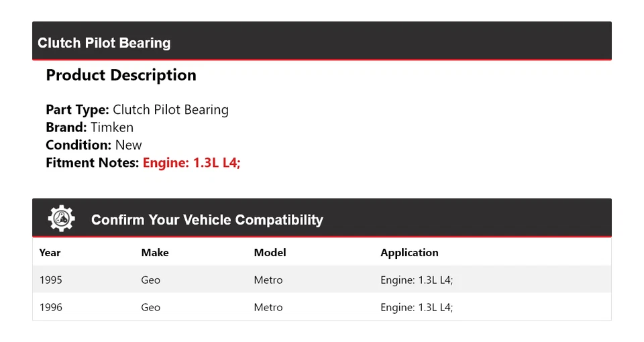
Task: Select the Product Description heading
Action: click(121, 75)
